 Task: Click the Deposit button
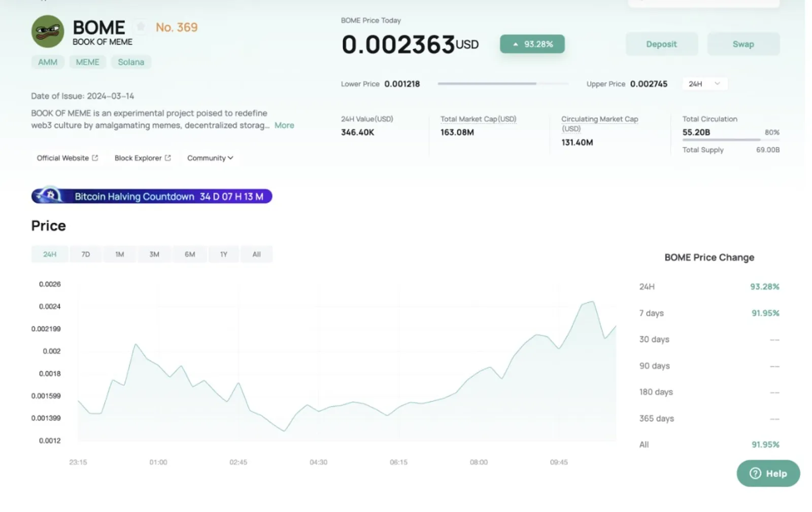(x=661, y=44)
